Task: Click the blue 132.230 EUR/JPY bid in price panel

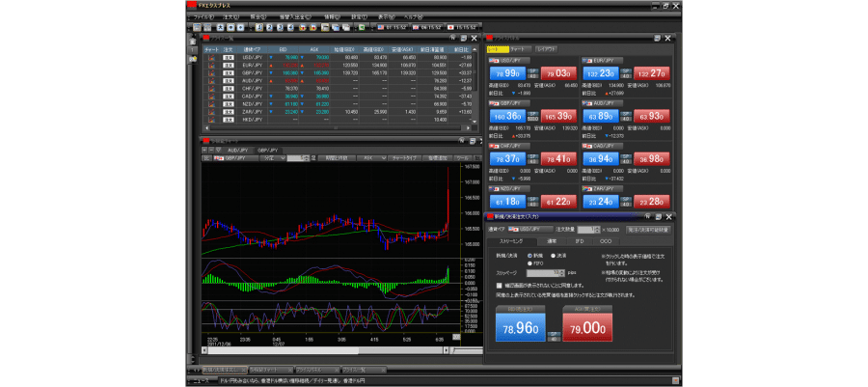Action: (601, 74)
